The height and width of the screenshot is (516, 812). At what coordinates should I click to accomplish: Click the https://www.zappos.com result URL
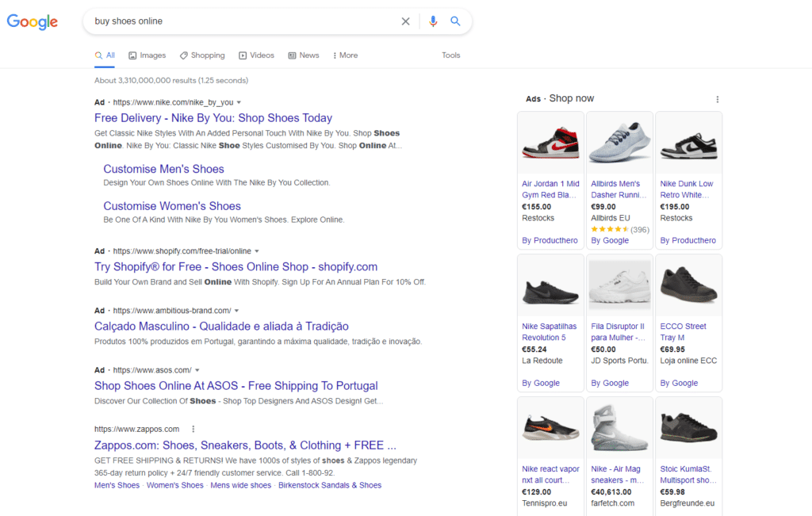point(136,429)
